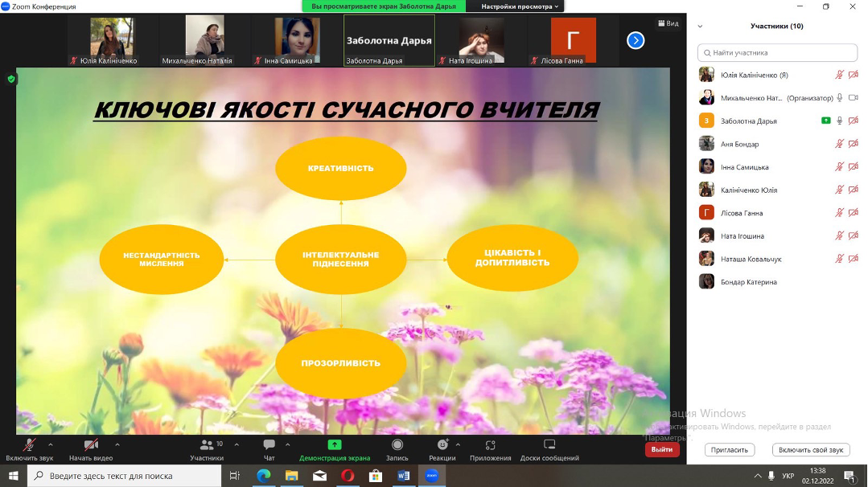Select Заболотна Дарья in participants list
The height and width of the screenshot is (487, 868).
pos(749,121)
